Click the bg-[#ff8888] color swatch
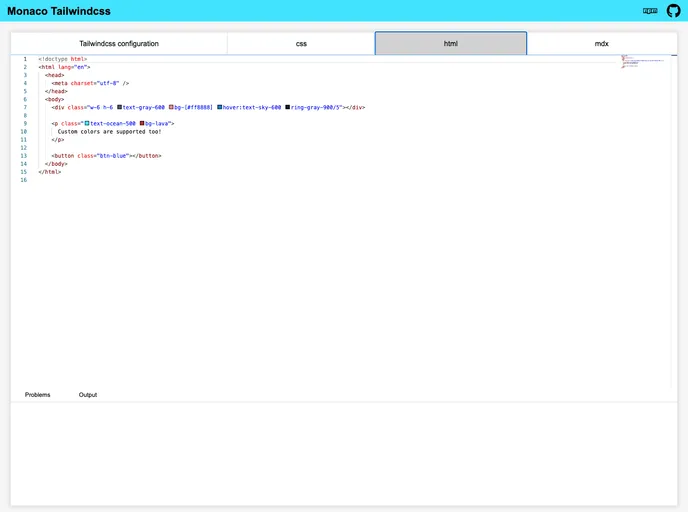This screenshot has height=512, width=688. click(171, 107)
